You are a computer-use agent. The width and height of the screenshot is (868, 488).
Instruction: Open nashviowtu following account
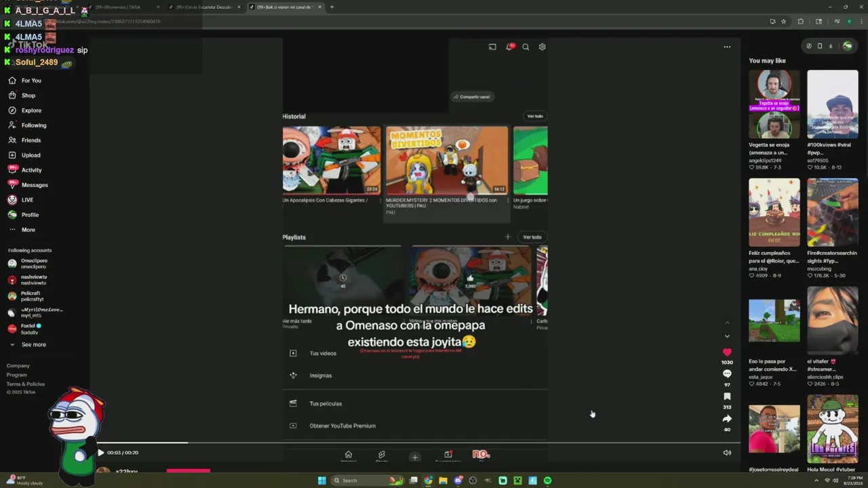point(28,280)
